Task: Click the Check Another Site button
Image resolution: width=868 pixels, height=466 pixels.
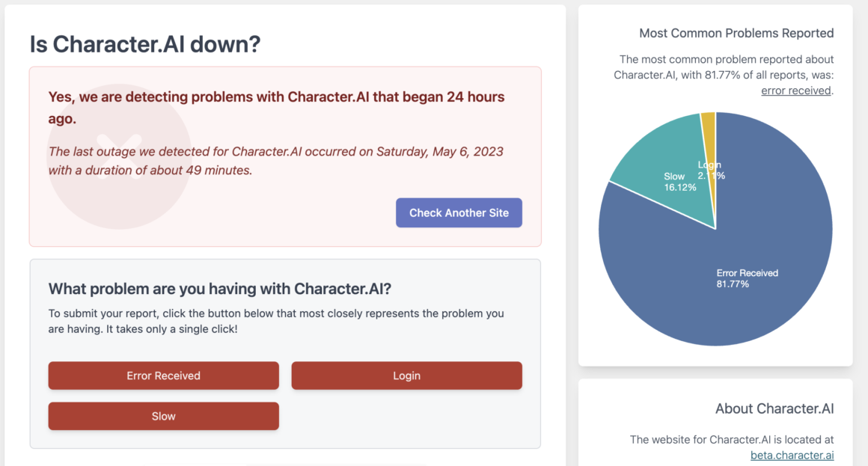Action: [x=459, y=212]
